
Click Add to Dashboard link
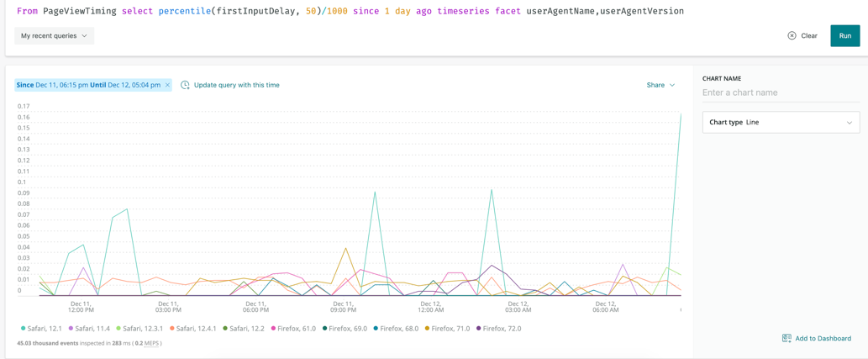(823, 338)
